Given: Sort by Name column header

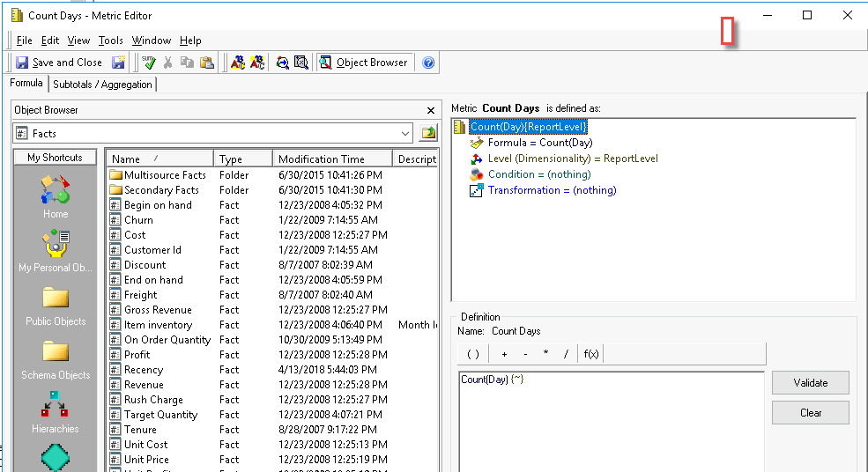Looking at the screenshot, I should click(160, 159).
